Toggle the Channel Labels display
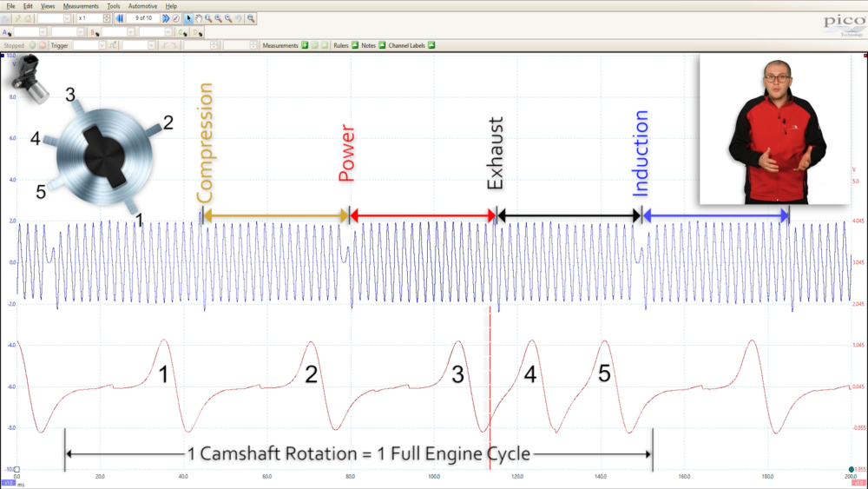Viewport: 868px width, 489px height. (431, 45)
